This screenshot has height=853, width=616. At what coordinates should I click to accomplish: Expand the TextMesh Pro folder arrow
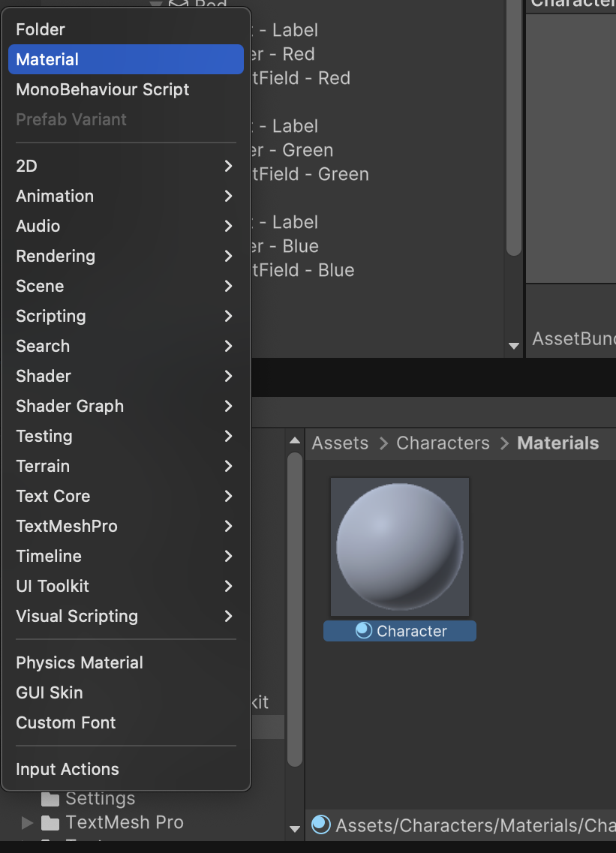28,823
